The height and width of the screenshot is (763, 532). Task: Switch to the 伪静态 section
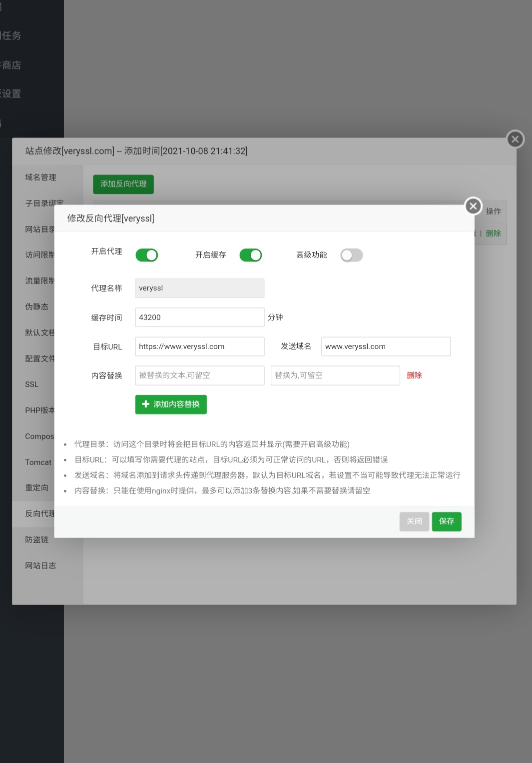coord(36,306)
